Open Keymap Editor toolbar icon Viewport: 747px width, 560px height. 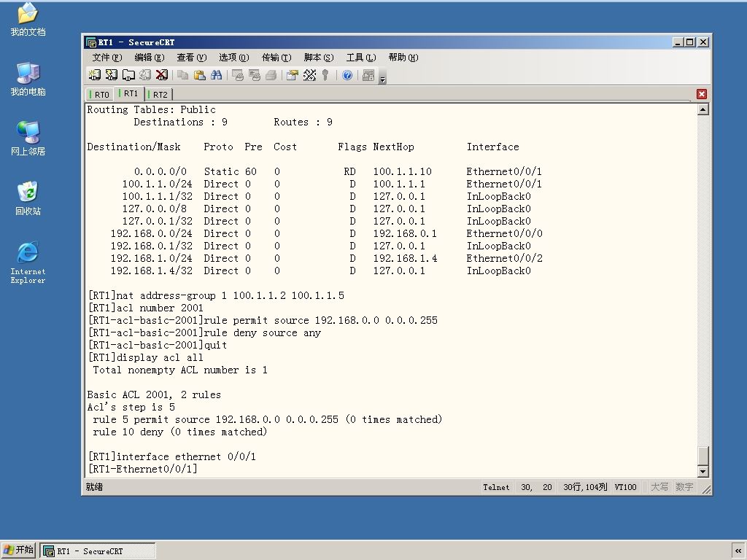coord(309,75)
